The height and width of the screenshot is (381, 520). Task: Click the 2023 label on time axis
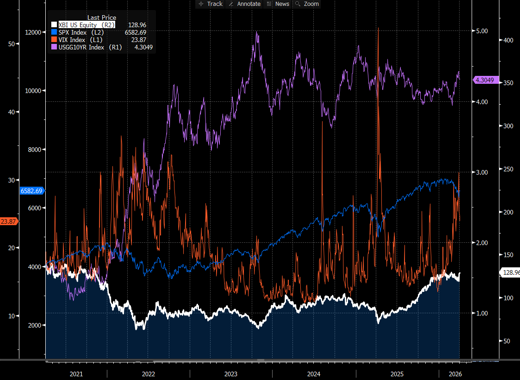231,374
